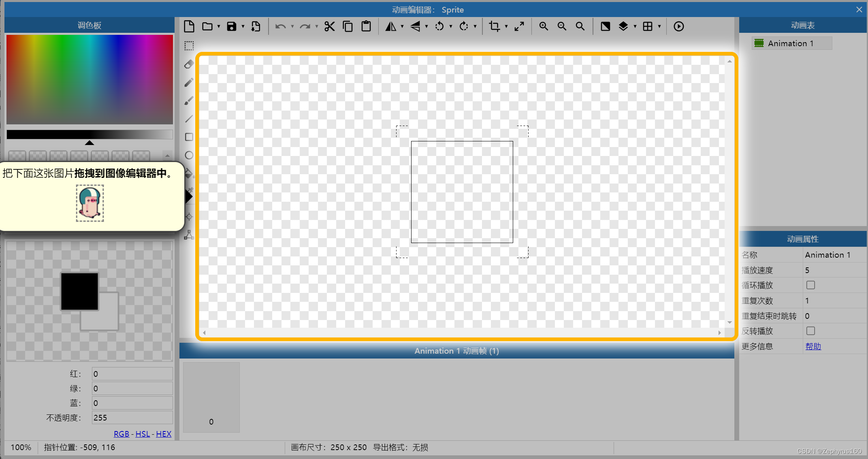Image resolution: width=868 pixels, height=459 pixels.
Task: Open the save button dropdown arrow
Action: pyautogui.click(x=243, y=27)
